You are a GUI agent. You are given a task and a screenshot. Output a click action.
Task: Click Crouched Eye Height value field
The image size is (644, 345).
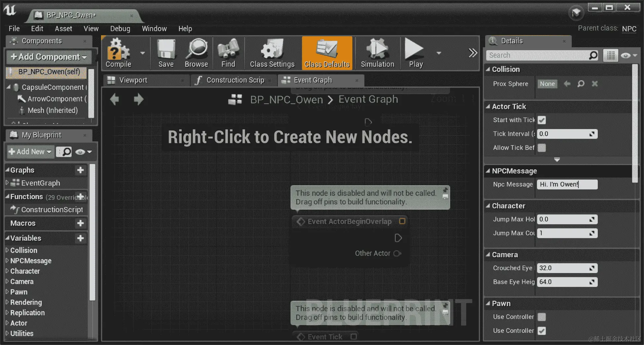[x=567, y=268]
